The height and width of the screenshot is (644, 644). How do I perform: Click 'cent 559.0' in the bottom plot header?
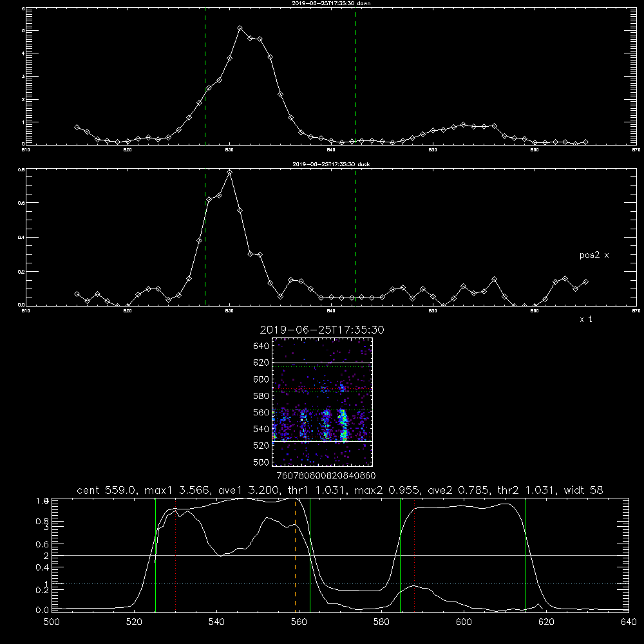105,490
